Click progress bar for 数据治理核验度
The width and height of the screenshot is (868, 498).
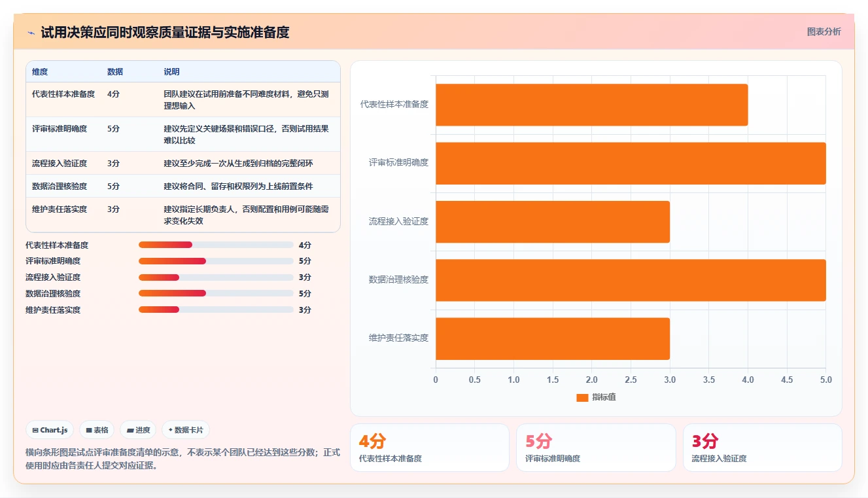tap(216, 294)
